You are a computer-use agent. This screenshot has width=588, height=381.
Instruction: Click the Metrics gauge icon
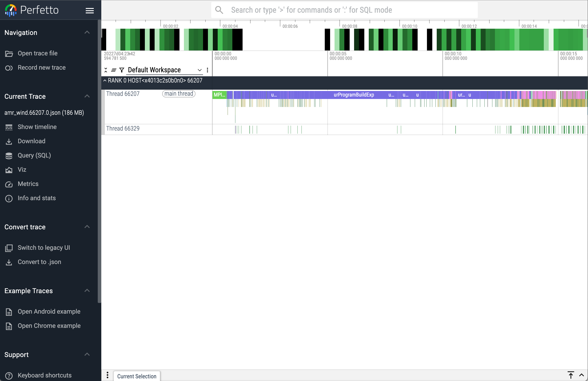tap(9, 184)
